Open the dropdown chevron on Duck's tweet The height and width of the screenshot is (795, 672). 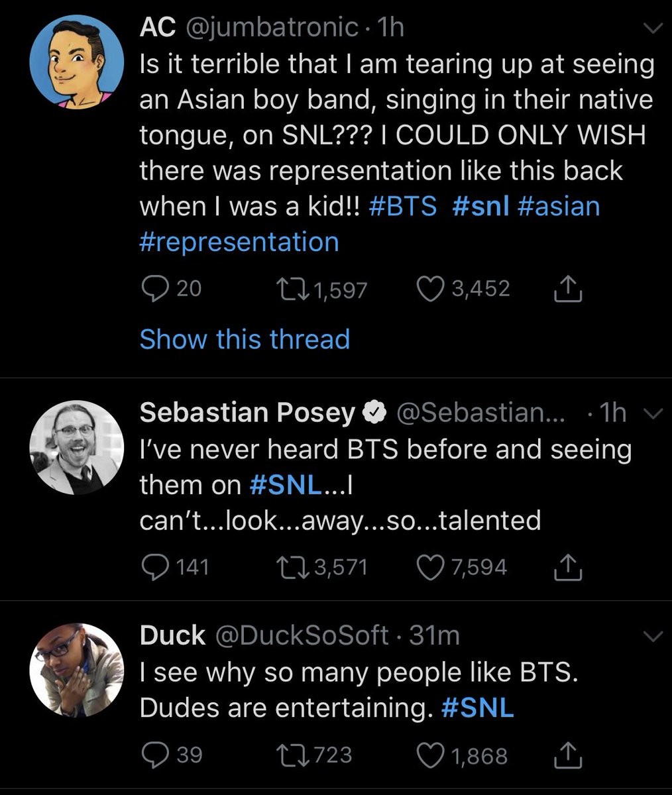[653, 636]
